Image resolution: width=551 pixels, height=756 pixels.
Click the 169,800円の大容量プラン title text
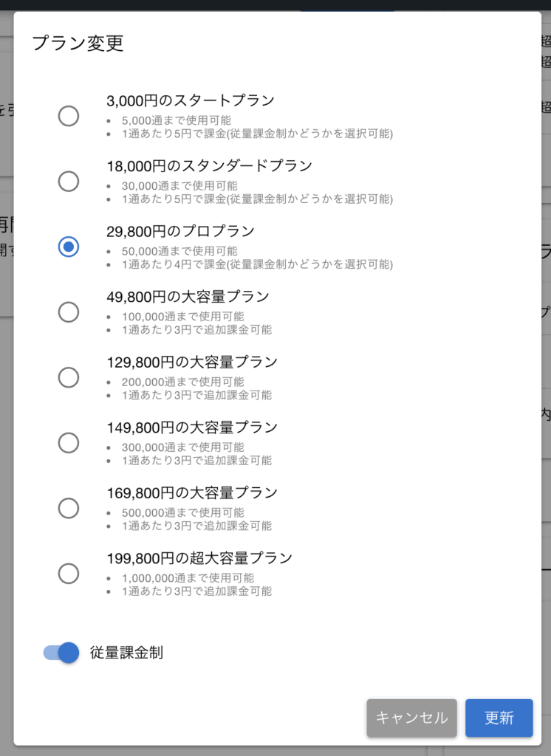point(192,493)
